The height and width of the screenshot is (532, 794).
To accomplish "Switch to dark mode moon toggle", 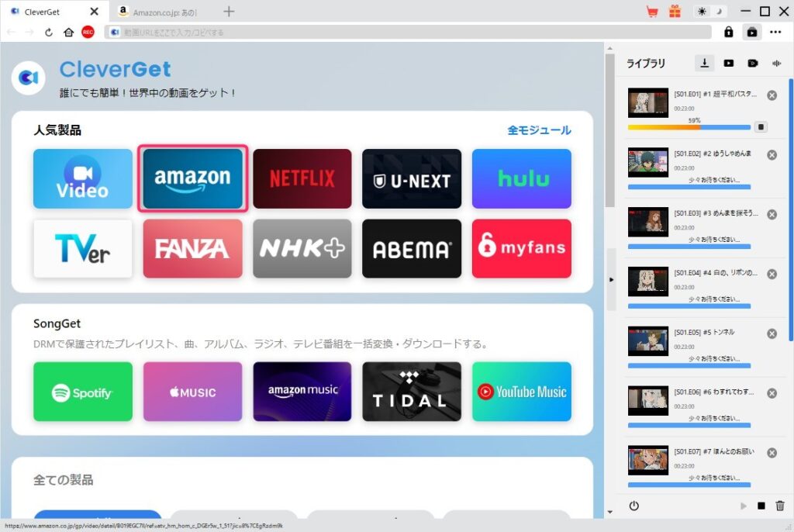I will (719, 12).
